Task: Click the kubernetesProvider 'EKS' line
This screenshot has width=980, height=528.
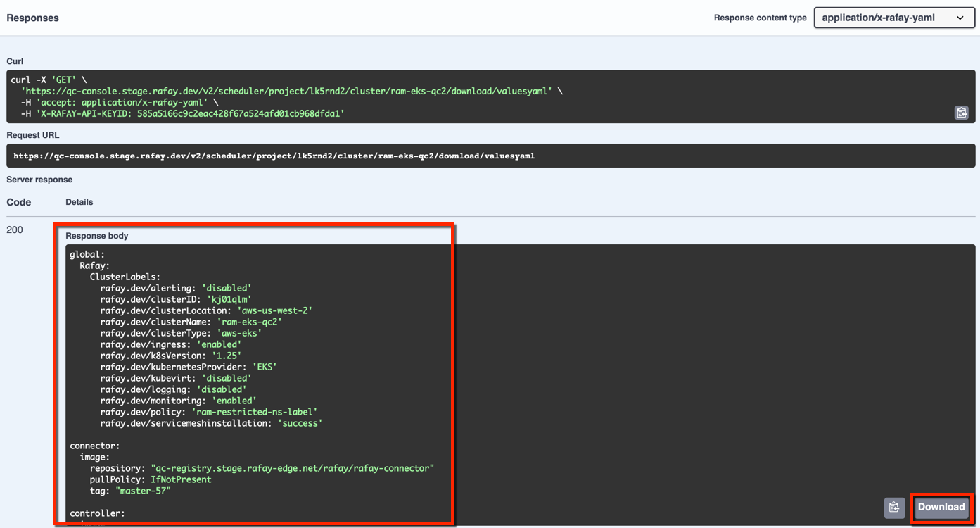Action: click(189, 367)
